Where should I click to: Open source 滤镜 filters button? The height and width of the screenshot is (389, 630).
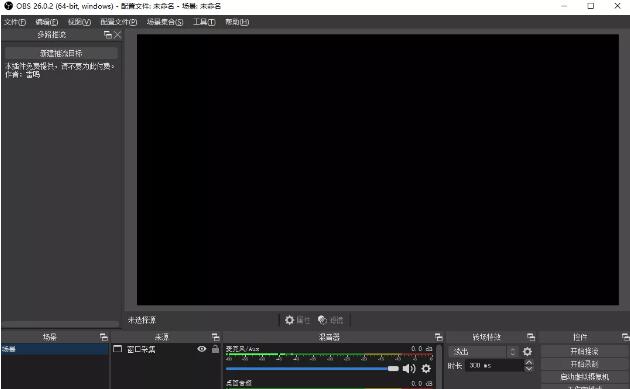pyautogui.click(x=330, y=320)
